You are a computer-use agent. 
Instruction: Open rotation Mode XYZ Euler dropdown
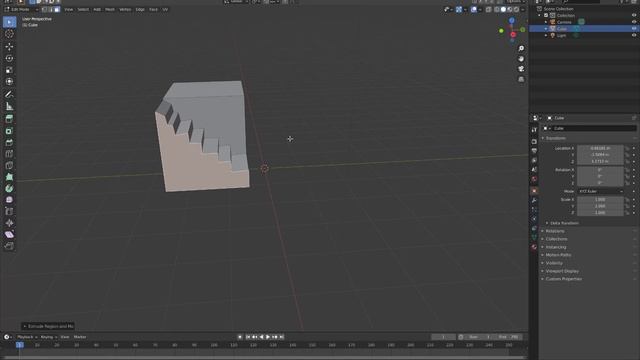coord(600,191)
